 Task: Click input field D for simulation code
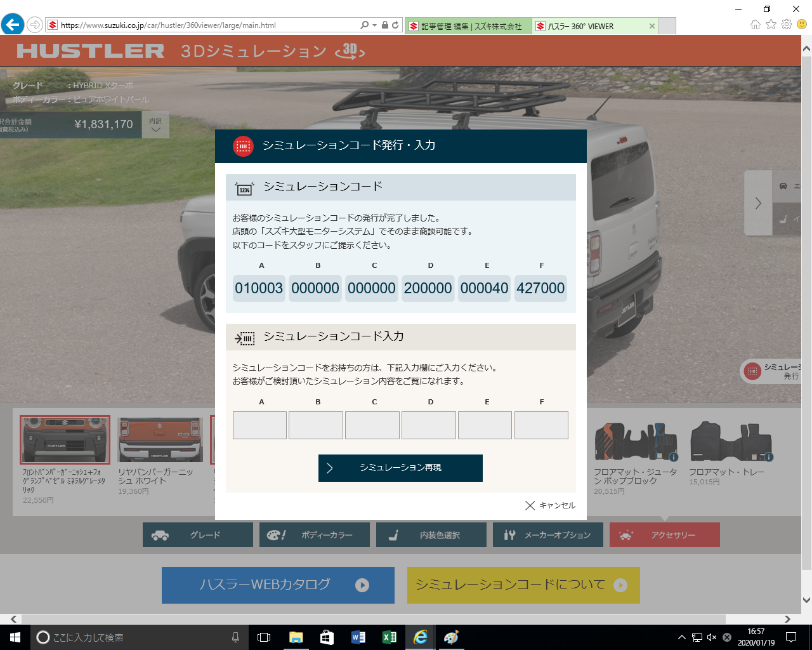click(429, 425)
